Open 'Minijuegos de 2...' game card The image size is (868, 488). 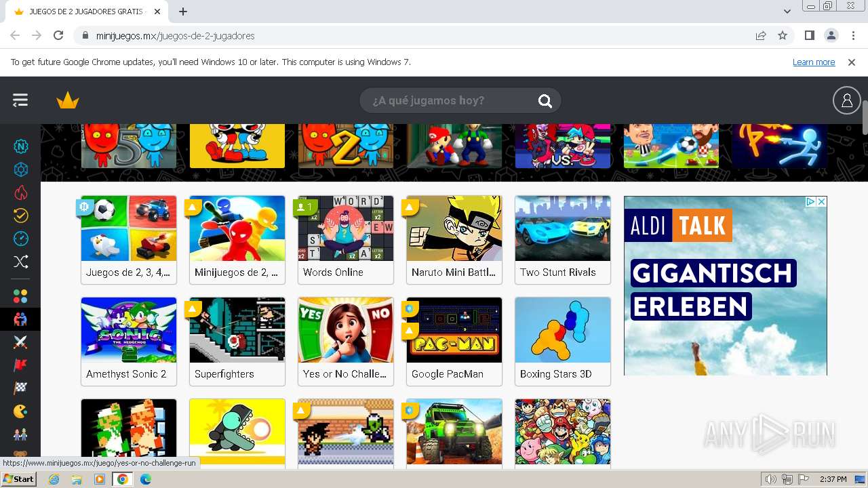tap(237, 240)
